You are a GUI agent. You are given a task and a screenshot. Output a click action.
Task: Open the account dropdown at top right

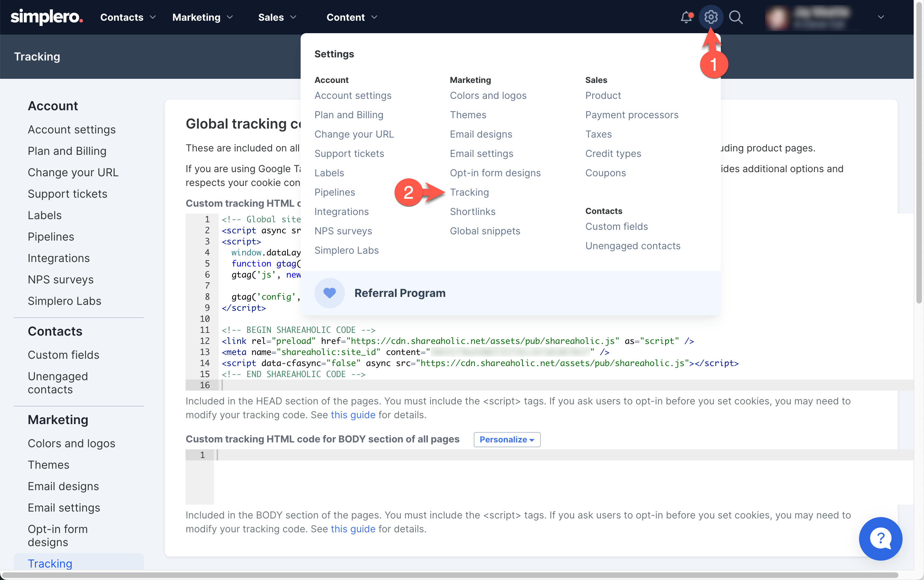(x=881, y=17)
